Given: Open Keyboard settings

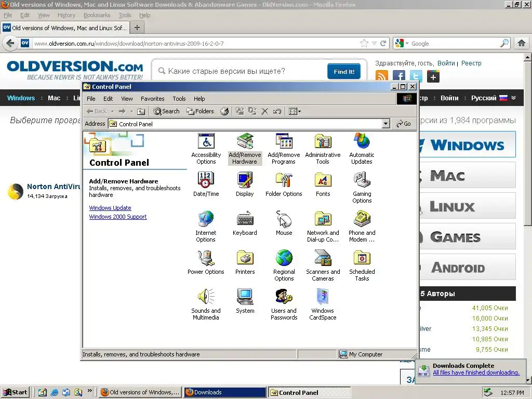Looking at the screenshot, I should pyautogui.click(x=245, y=223).
